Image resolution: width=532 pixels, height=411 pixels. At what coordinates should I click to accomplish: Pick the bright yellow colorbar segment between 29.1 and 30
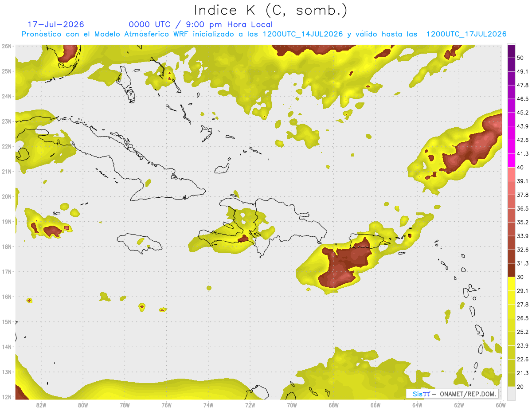tap(511, 284)
